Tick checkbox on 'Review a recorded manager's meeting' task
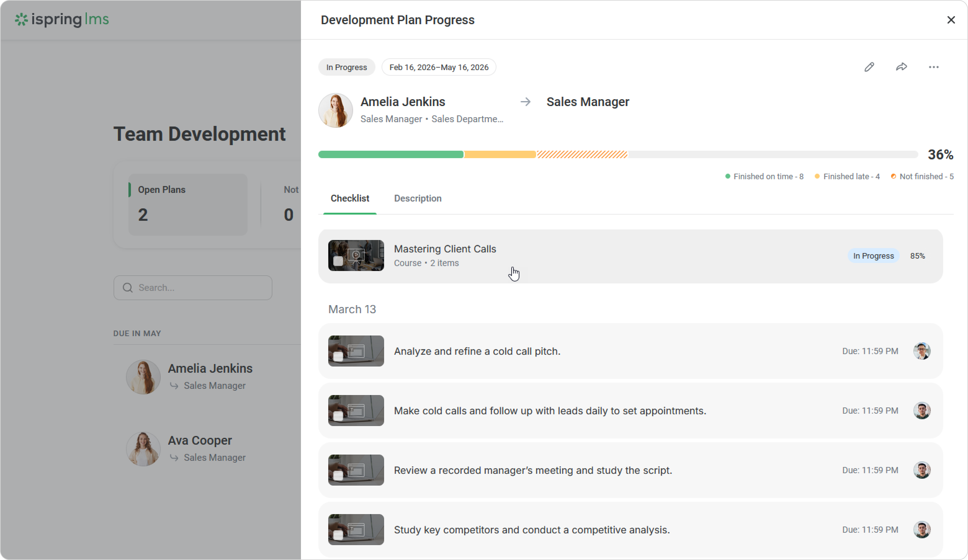Image resolution: width=968 pixels, height=560 pixels. click(x=338, y=476)
